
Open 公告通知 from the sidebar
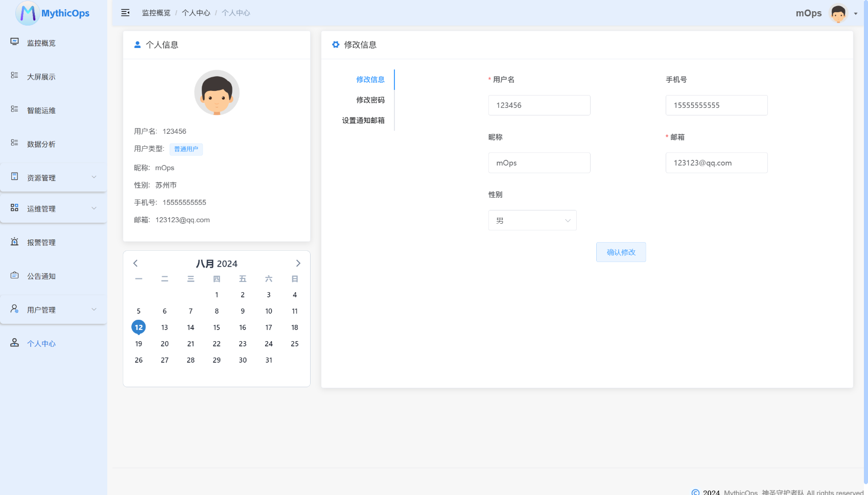[x=41, y=276]
